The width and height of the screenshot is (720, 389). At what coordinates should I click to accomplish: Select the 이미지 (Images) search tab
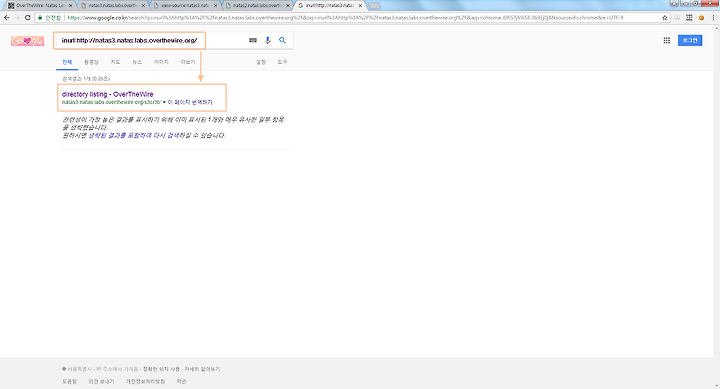(161, 62)
